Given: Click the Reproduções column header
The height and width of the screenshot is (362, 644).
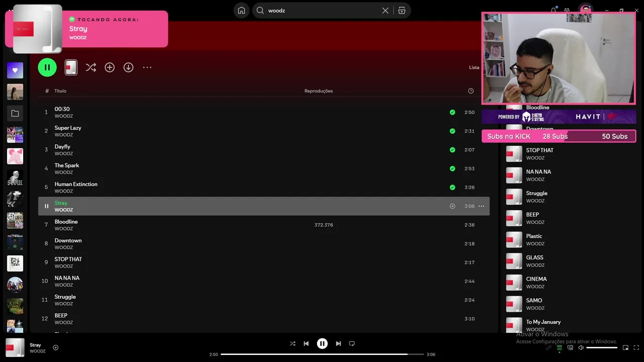Looking at the screenshot, I should point(318,91).
